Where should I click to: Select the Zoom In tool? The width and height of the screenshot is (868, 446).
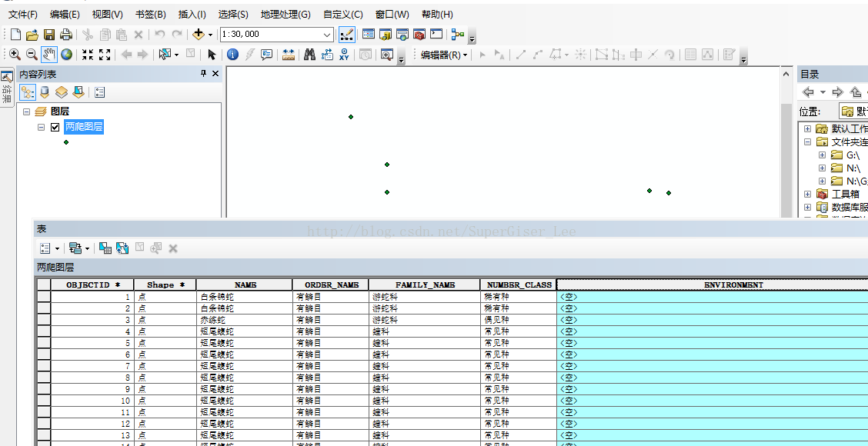[x=15, y=55]
